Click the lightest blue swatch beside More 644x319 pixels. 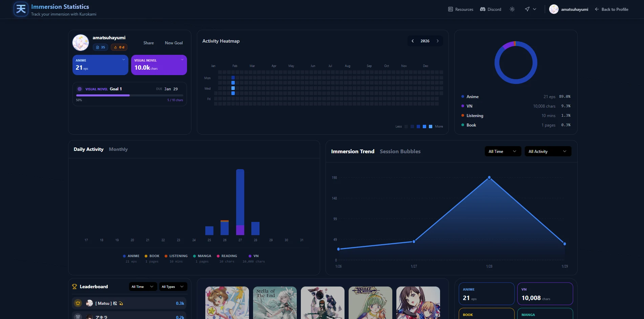point(431,127)
